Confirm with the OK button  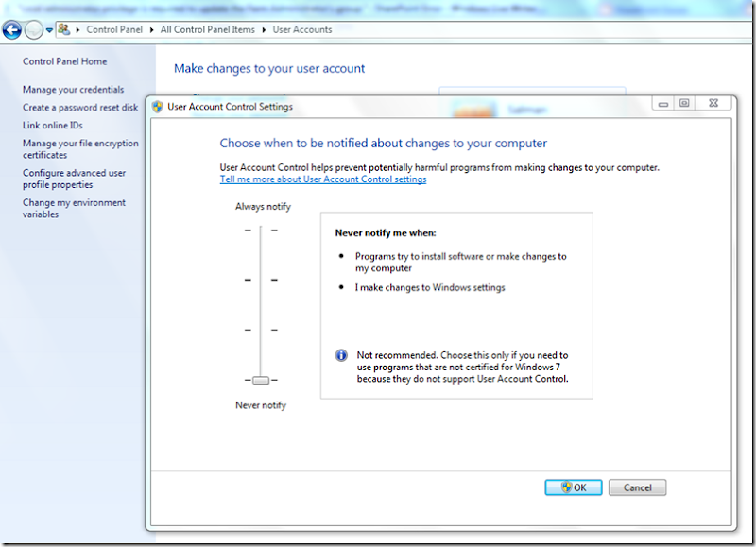tap(574, 487)
